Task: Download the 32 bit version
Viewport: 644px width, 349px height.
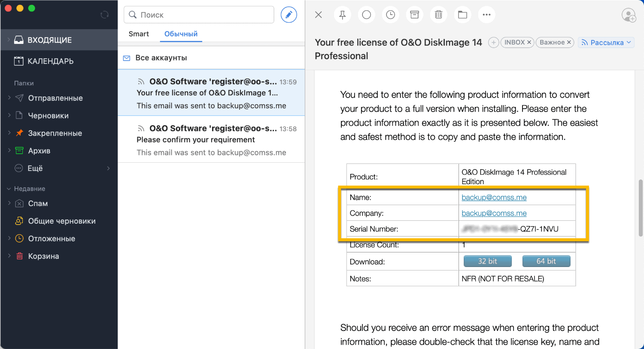Action: tap(487, 261)
